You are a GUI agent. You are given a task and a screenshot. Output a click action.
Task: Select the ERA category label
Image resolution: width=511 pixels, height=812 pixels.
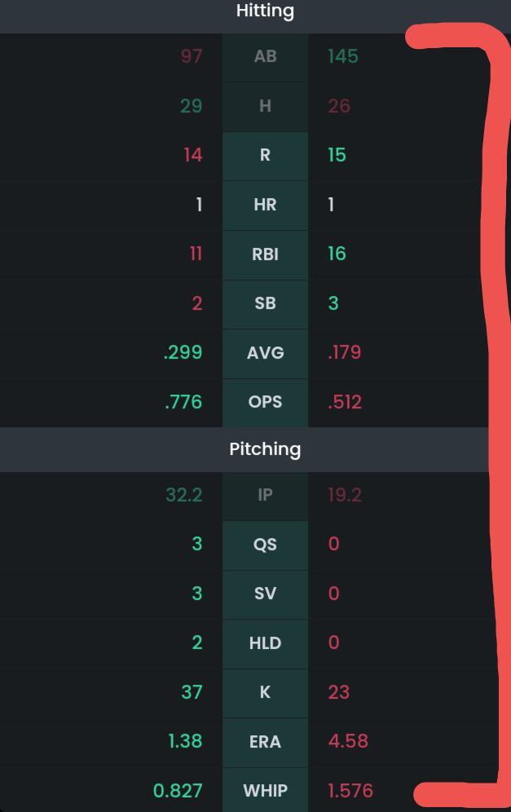(265, 742)
